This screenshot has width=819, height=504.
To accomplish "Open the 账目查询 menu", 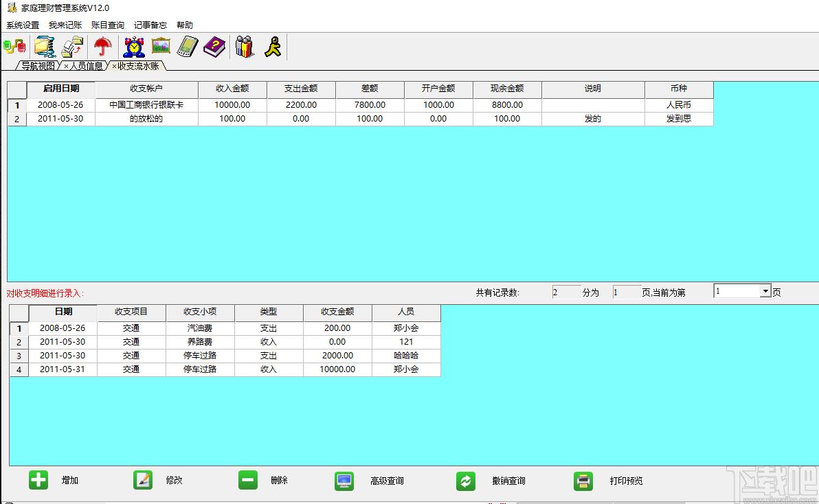I will click(x=108, y=25).
